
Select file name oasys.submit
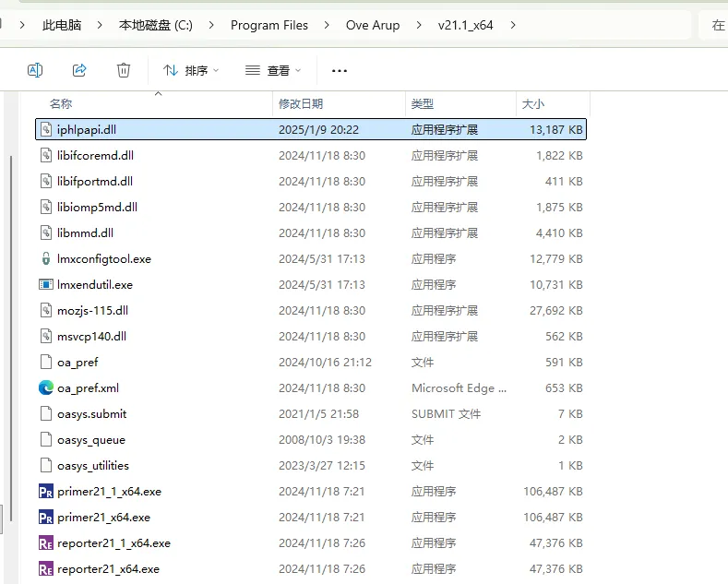click(x=91, y=414)
